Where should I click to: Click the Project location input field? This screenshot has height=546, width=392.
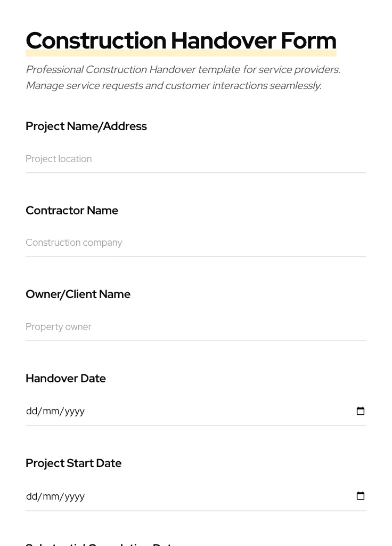click(195, 159)
